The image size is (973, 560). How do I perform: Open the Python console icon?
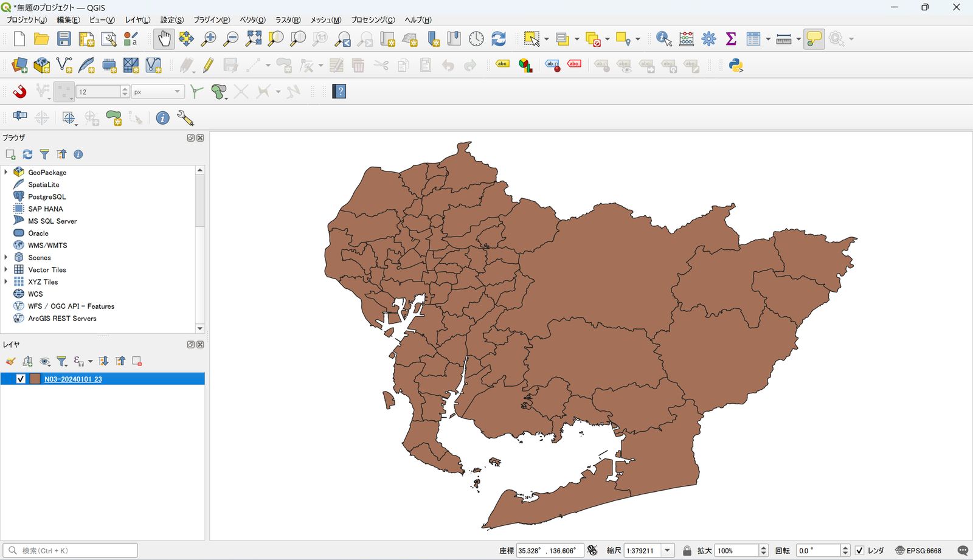click(x=736, y=66)
